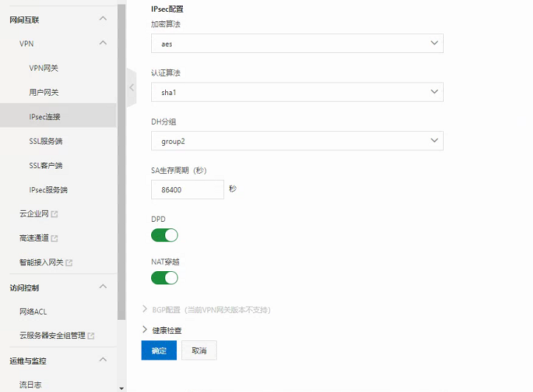The width and height of the screenshot is (533, 392).
Task: Click external link icon beside 云企业网
Action: tap(55, 214)
